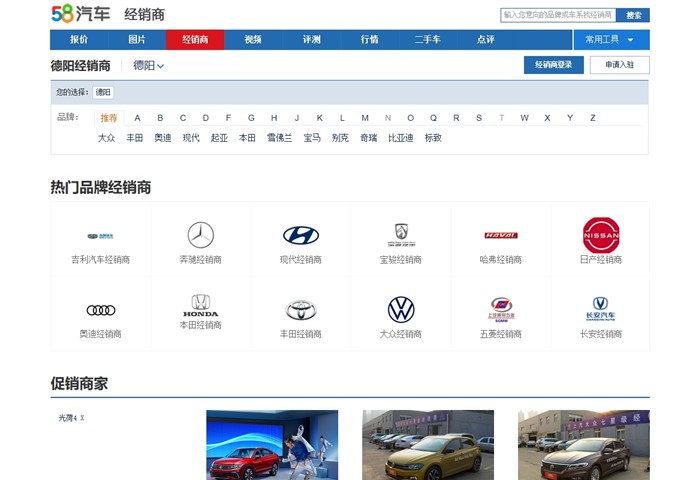
Task: Select the Hyundai brand logo
Action: point(301,235)
